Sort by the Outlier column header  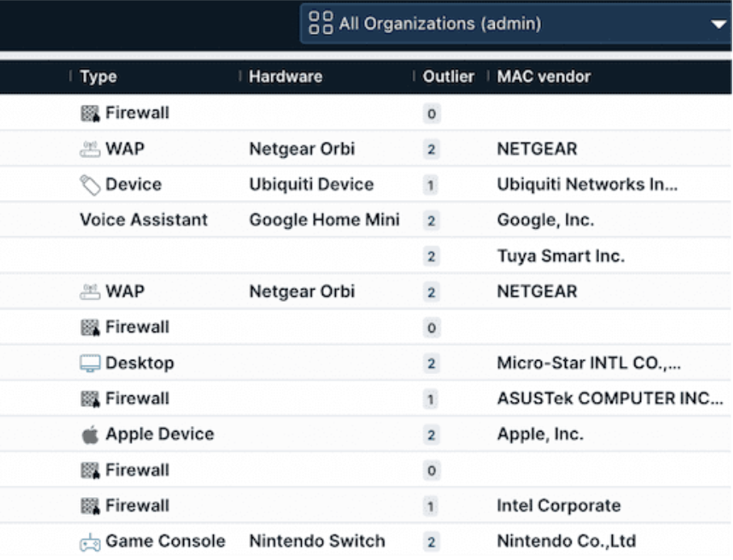pos(448,77)
